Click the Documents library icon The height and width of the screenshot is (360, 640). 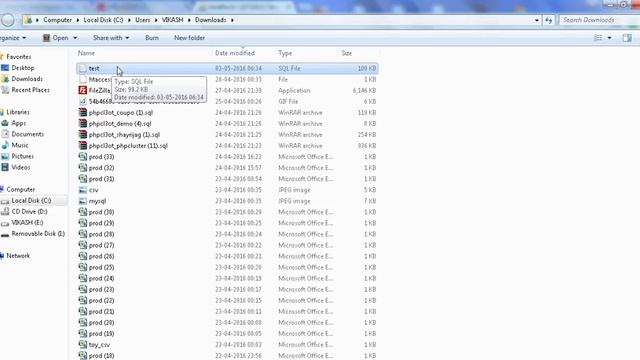coord(5,134)
